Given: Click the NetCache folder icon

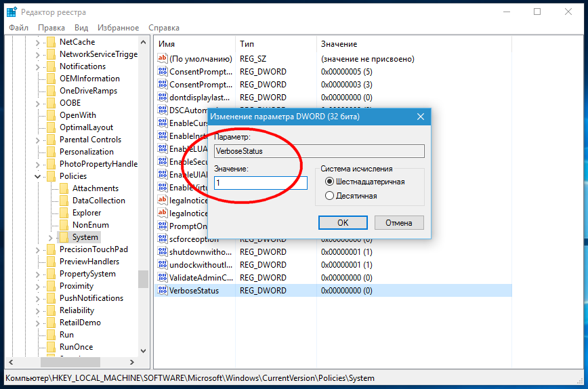Looking at the screenshot, I should click(51, 42).
